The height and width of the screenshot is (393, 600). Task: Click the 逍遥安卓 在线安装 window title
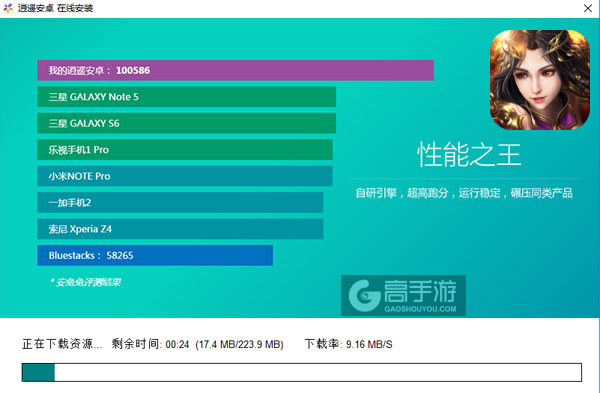pyautogui.click(x=55, y=8)
